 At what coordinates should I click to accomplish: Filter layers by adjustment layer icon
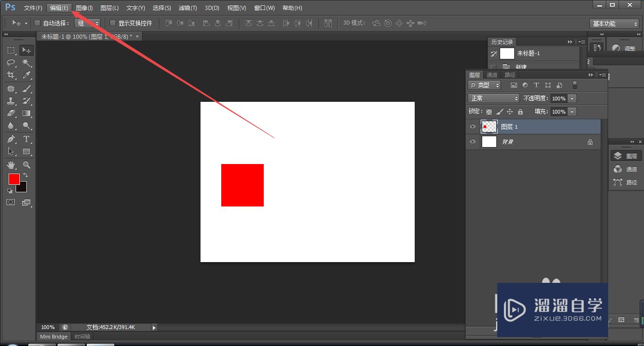(x=525, y=85)
